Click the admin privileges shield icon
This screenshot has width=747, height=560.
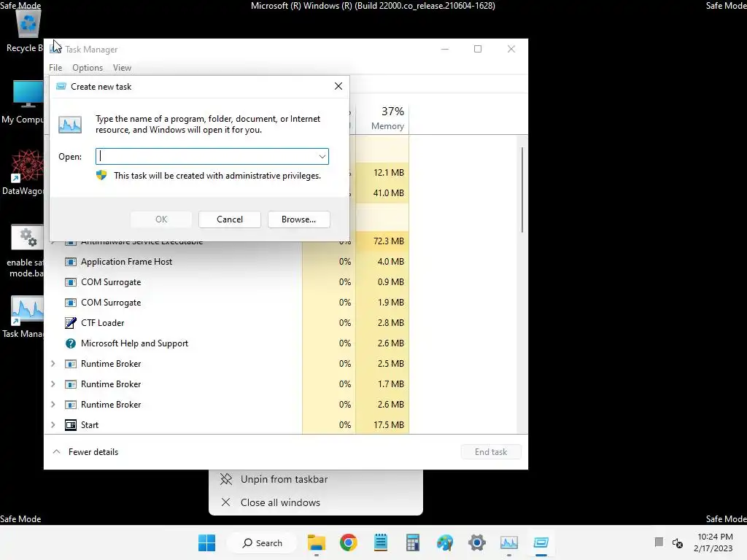(101, 175)
